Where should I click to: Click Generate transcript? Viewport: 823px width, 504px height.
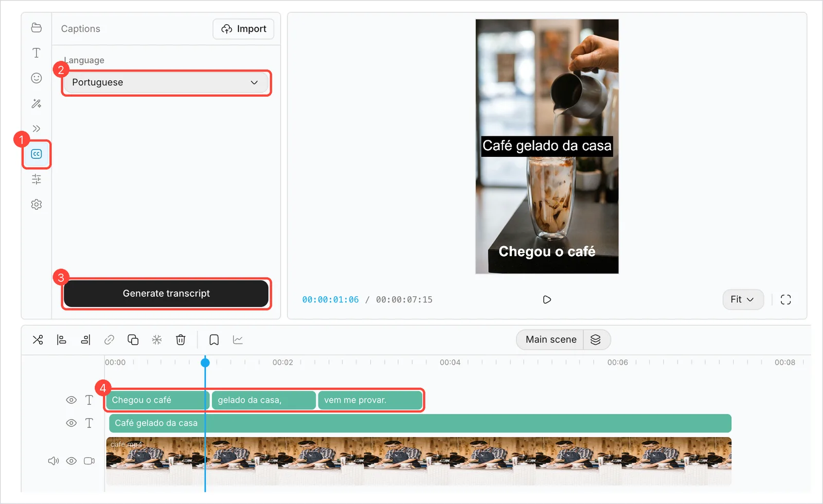pos(166,293)
